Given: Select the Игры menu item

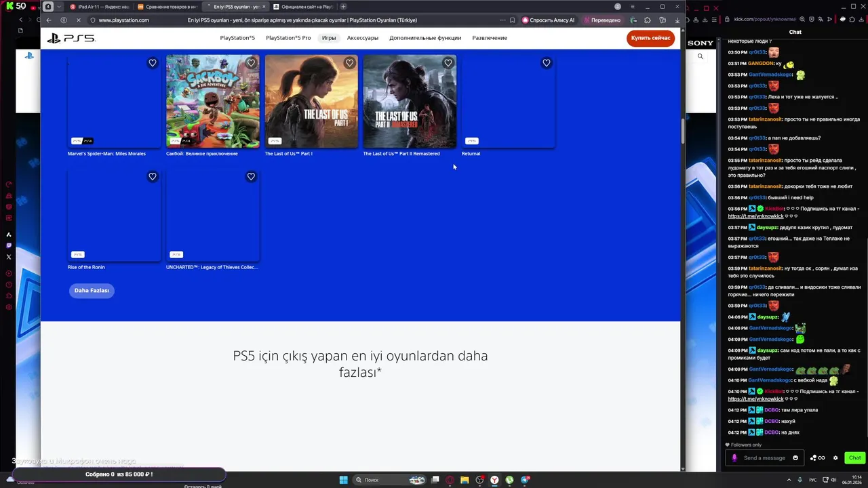Looking at the screenshot, I should (329, 38).
